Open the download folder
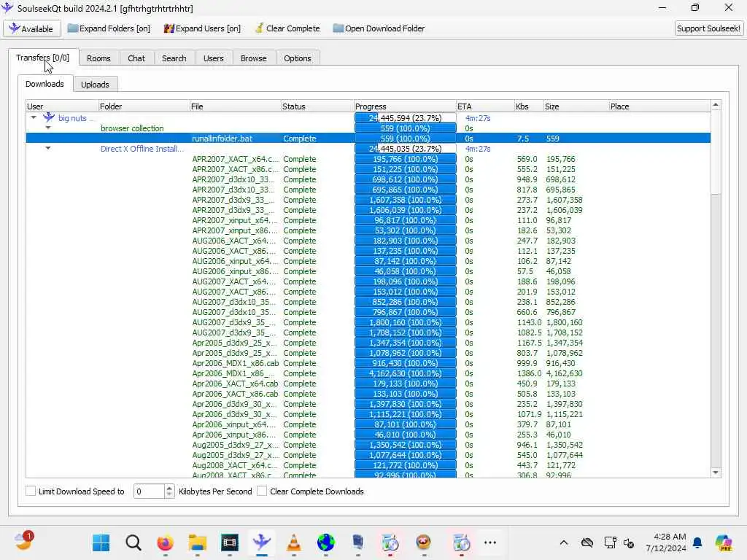 tap(379, 28)
